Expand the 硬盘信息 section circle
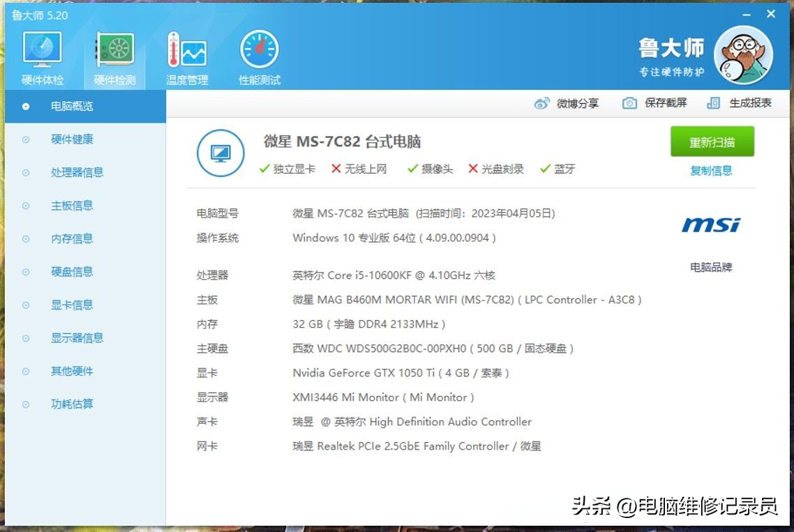This screenshot has height=532, width=794. [x=26, y=271]
